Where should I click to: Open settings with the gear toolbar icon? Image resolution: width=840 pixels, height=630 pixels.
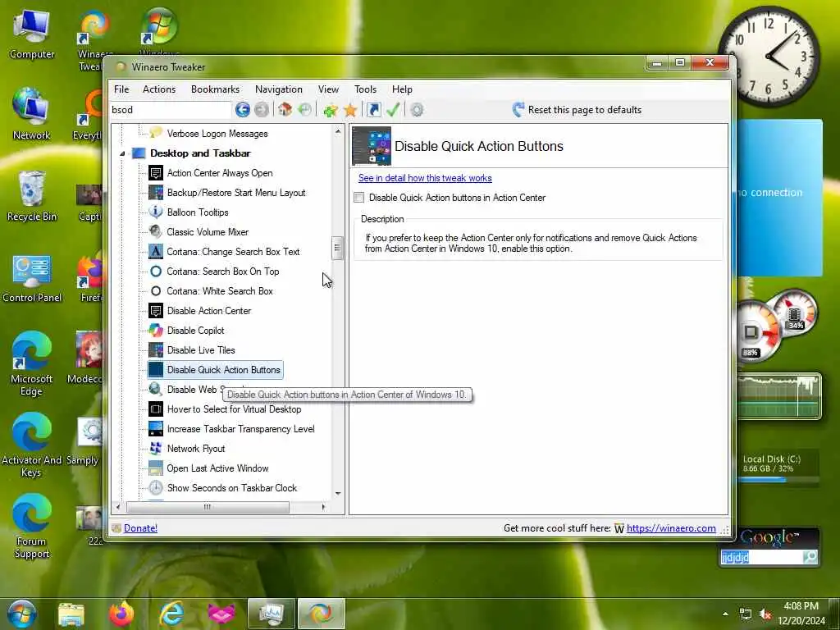[x=417, y=110]
